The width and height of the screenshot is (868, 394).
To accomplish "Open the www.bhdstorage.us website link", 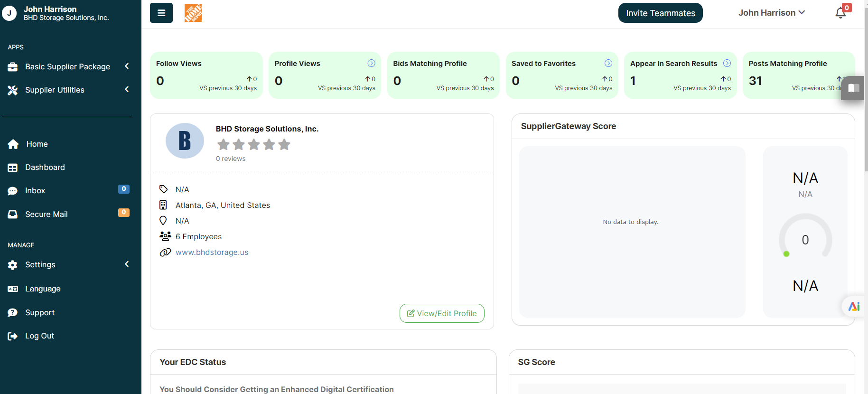I will click(x=212, y=252).
